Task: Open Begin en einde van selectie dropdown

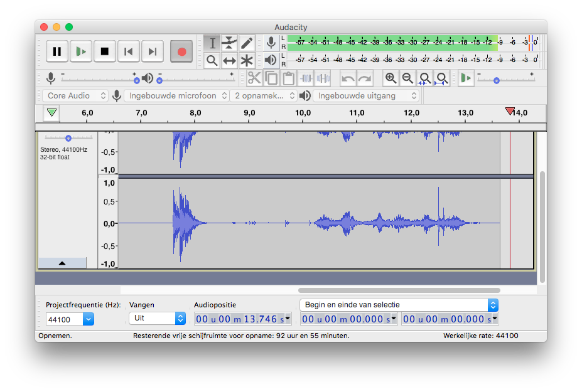Action: click(399, 305)
